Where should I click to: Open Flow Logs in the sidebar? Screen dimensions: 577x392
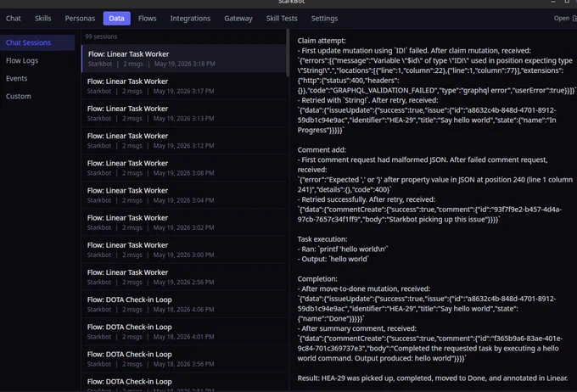click(x=37, y=60)
